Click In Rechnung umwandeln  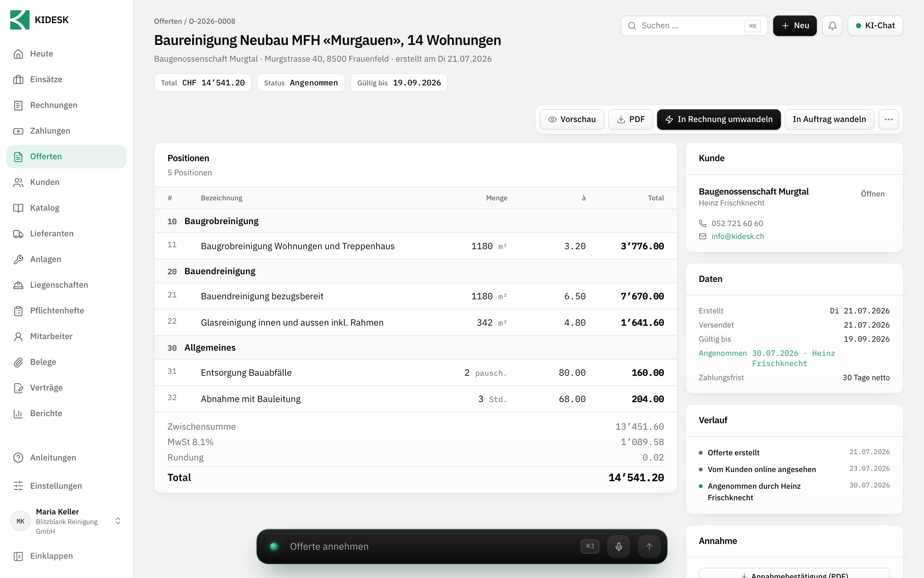coord(719,119)
